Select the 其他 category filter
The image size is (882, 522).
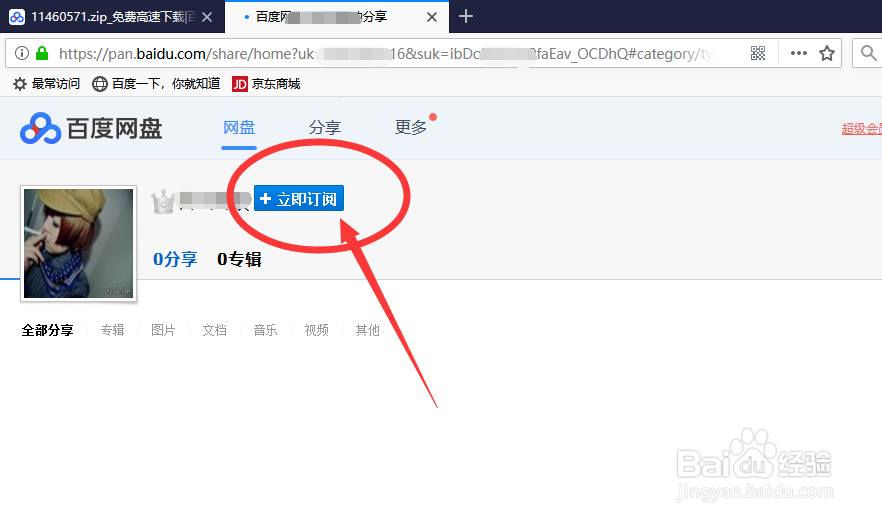pos(367,330)
